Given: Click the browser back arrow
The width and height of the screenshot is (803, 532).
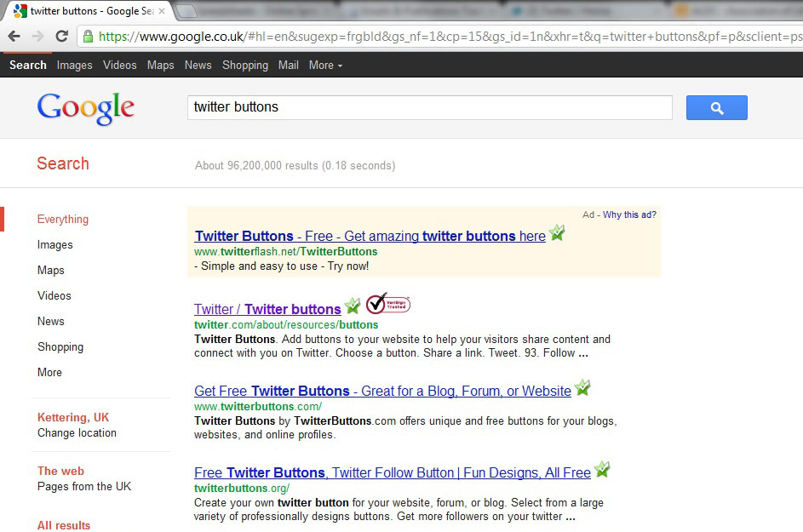Looking at the screenshot, I should tap(14, 36).
